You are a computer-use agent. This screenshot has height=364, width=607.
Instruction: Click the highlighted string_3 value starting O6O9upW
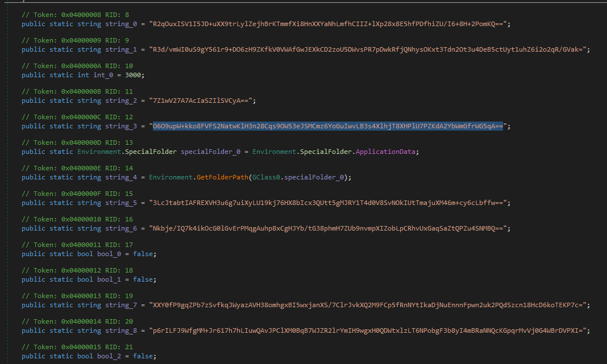328,126
